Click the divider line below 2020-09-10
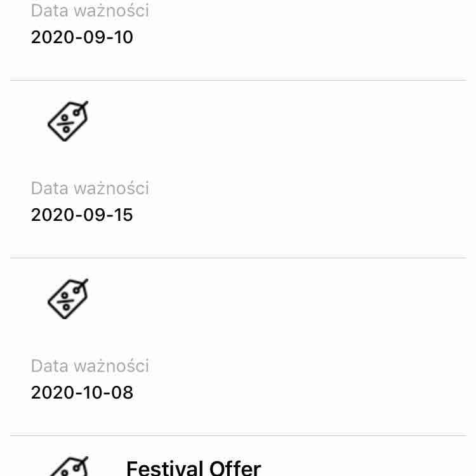The height and width of the screenshot is (476, 476). pyautogui.click(x=238, y=80)
